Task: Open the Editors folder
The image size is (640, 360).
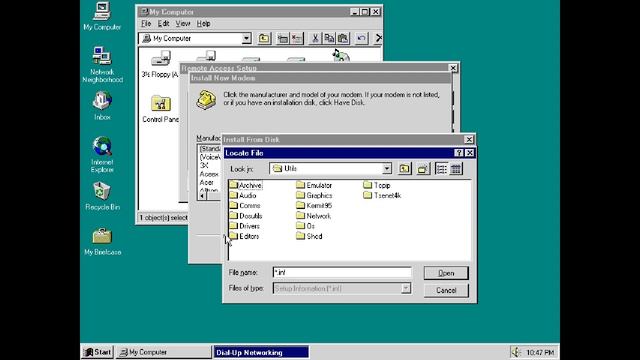Action: coord(244,236)
